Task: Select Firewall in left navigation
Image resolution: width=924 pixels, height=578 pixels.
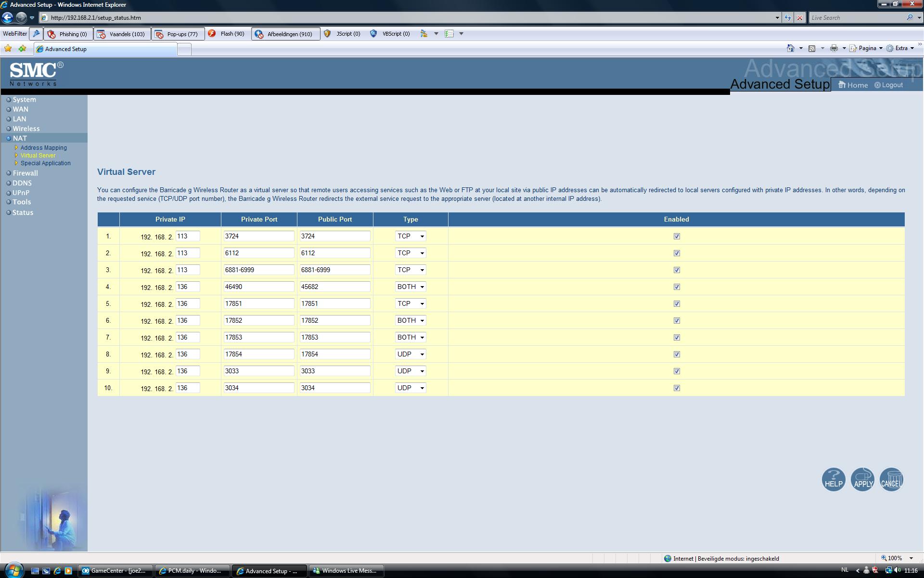Action: [x=25, y=173]
